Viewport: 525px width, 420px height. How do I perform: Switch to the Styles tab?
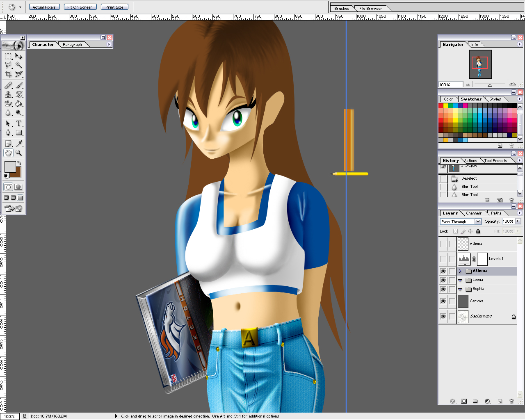[x=495, y=99]
